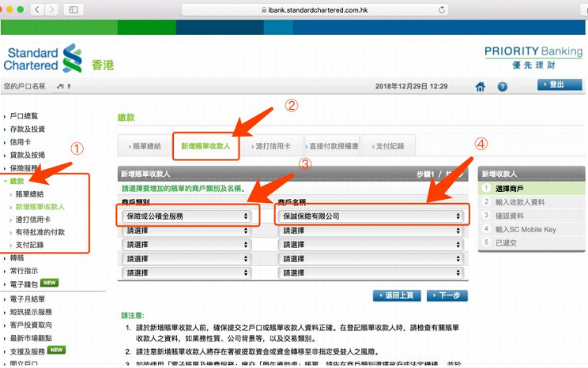Open the home page house icon
Viewport: 588px width, 368px height.
coord(480,87)
